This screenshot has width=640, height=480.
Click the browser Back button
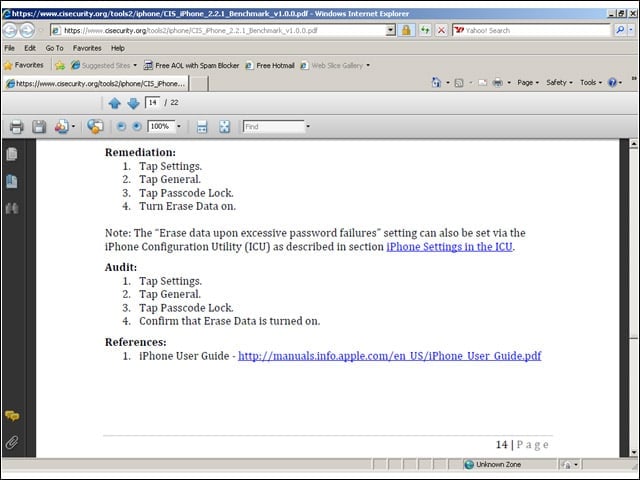(10, 30)
